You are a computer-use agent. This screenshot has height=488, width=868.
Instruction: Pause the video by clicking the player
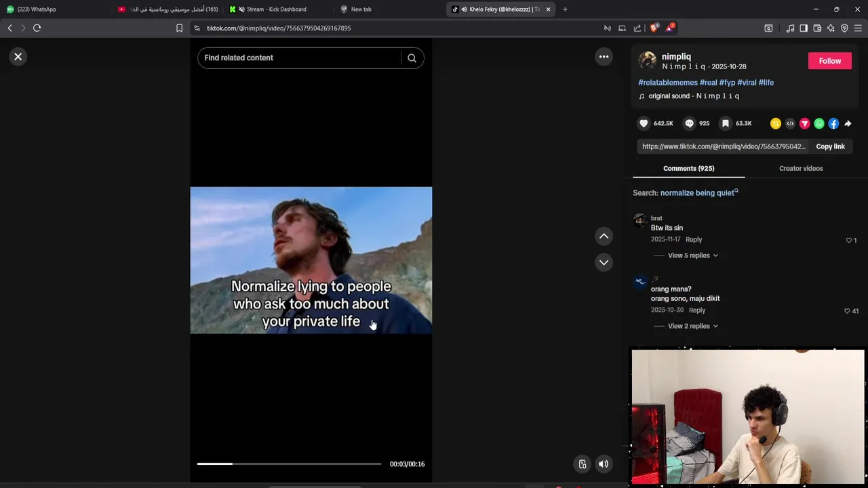coord(311,260)
